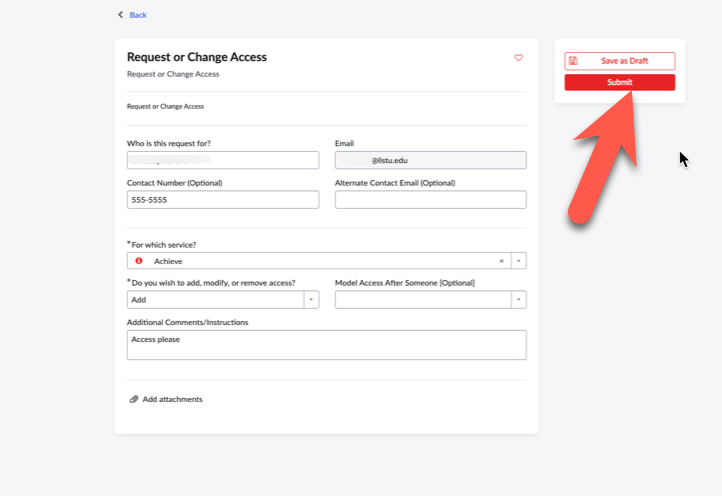This screenshot has width=722, height=496.
Task: Click the Email field showing @ilstu.edu
Action: click(x=430, y=160)
